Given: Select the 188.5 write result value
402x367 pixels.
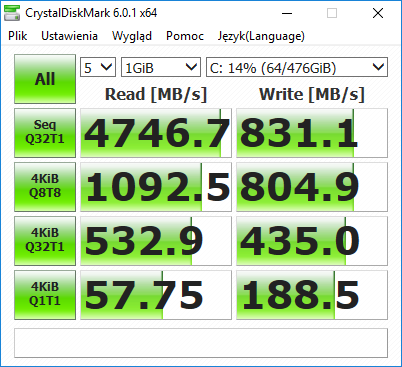Looking at the screenshot, I should pos(312,295).
